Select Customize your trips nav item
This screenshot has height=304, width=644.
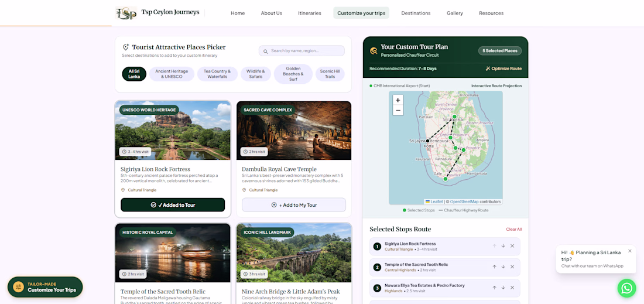pos(361,13)
